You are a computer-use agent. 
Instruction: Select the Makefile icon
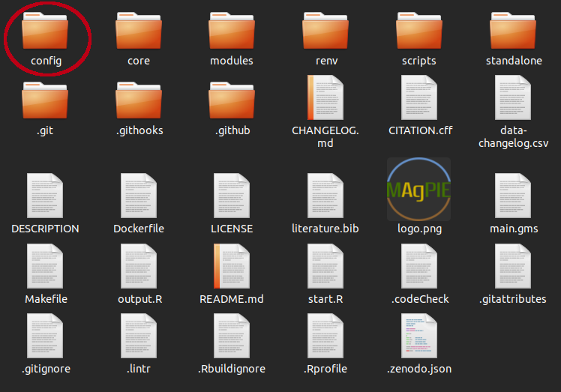pos(45,266)
